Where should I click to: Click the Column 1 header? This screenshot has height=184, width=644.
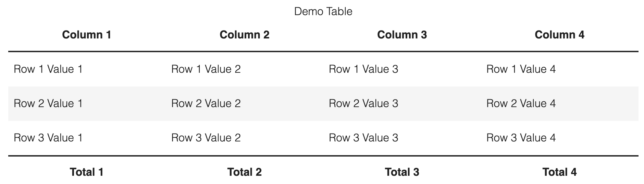coord(87,35)
